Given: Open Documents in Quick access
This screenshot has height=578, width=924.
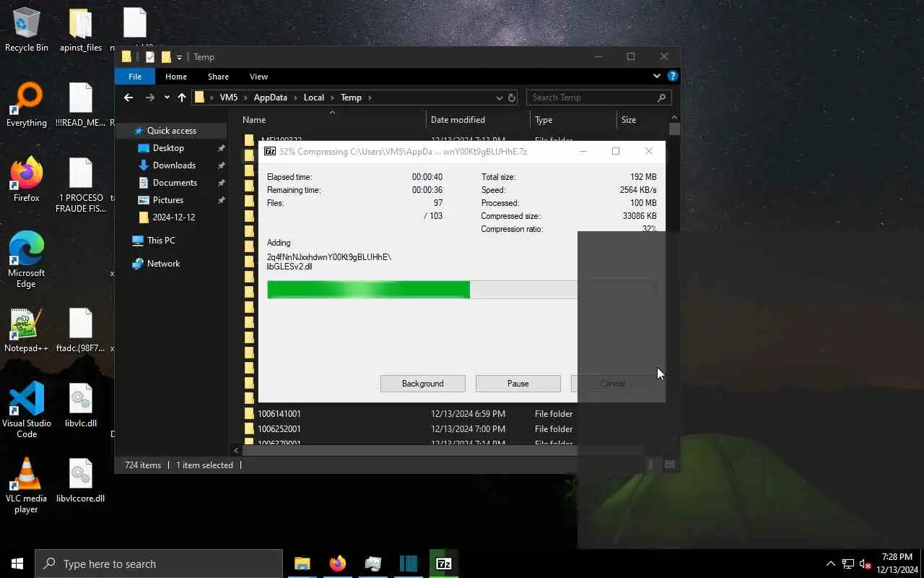Looking at the screenshot, I should coord(175,183).
